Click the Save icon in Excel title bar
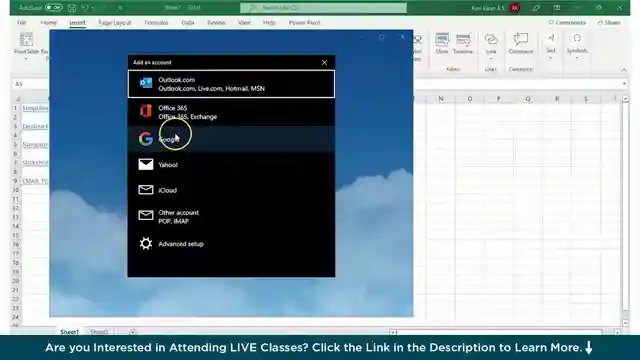The image size is (640, 360). [x=72, y=8]
